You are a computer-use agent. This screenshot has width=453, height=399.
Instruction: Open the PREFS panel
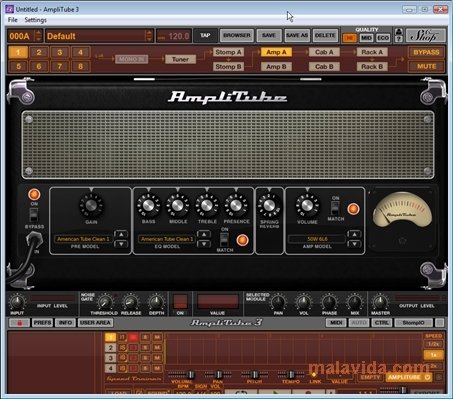[42, 323]
